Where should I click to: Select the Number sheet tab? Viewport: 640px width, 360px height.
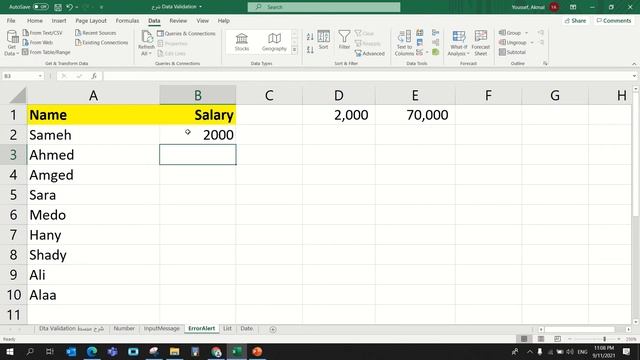pos(124,329)
